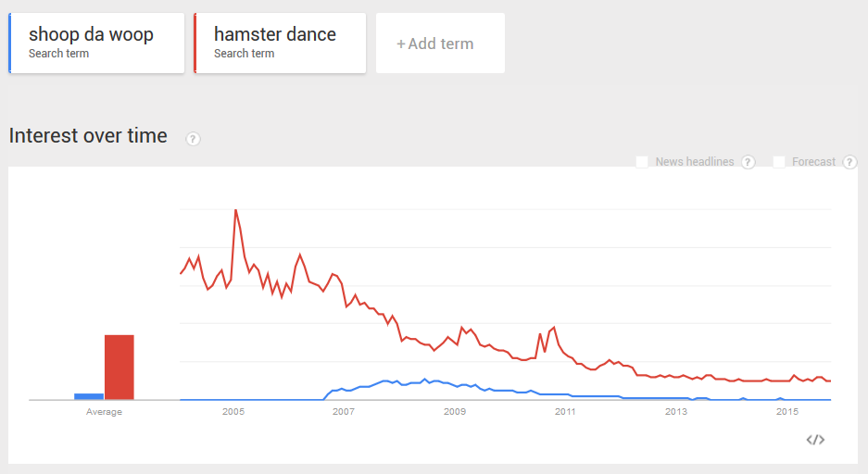
Task: Click the red hamster dance average bar
Action: (x=119, y=368)
